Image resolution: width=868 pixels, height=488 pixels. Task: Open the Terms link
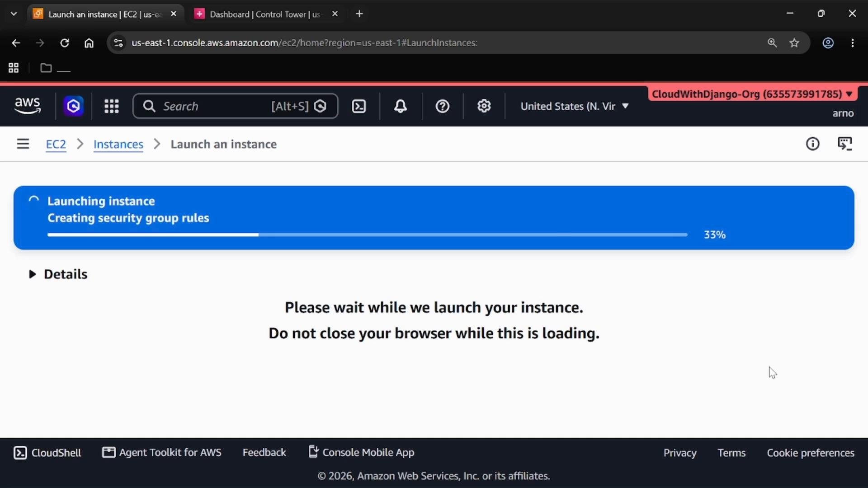731,453
